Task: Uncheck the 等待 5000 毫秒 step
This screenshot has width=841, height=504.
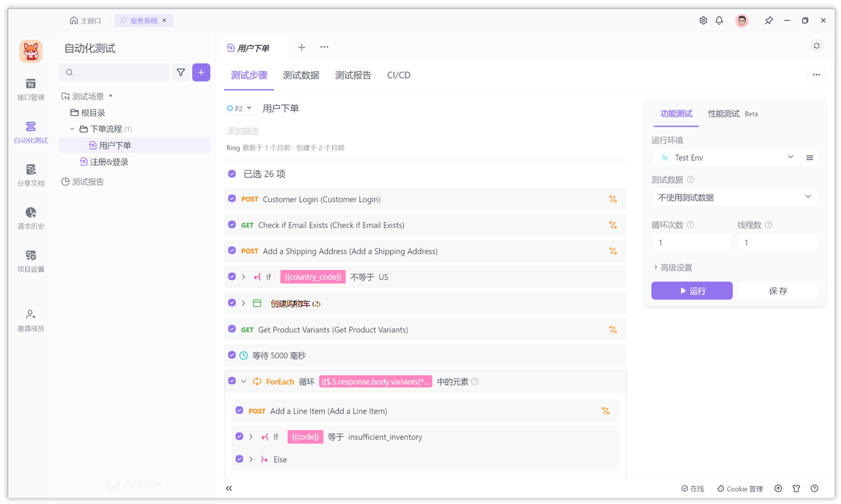Action: coord(232,355)
